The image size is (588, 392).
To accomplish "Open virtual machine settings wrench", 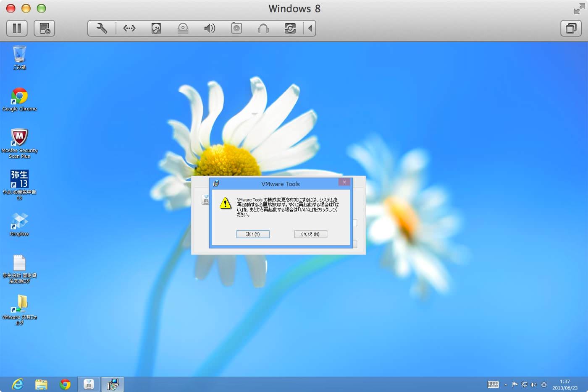I will (x=102, y=29).
